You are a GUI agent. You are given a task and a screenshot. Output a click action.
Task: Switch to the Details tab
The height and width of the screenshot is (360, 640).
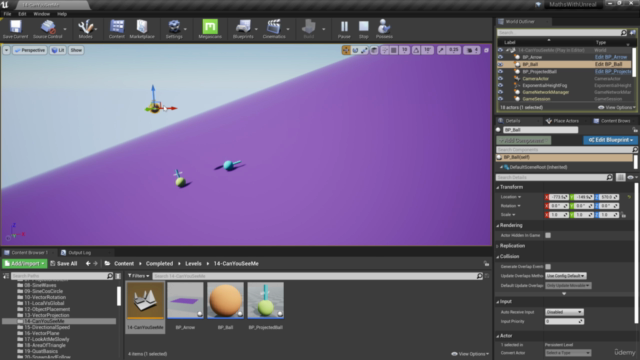click(513, 121)
